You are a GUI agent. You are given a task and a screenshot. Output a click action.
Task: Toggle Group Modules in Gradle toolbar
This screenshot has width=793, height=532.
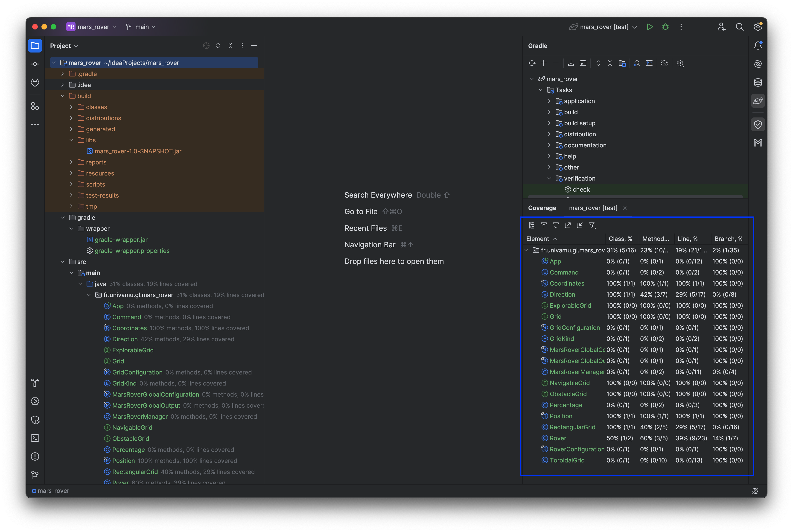622,63
